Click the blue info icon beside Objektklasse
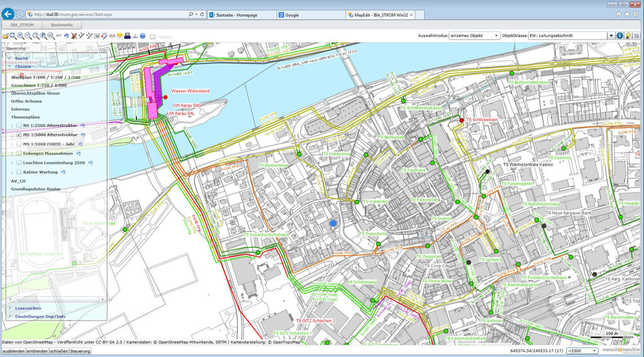Screen dimensions: 644x357 619,36
